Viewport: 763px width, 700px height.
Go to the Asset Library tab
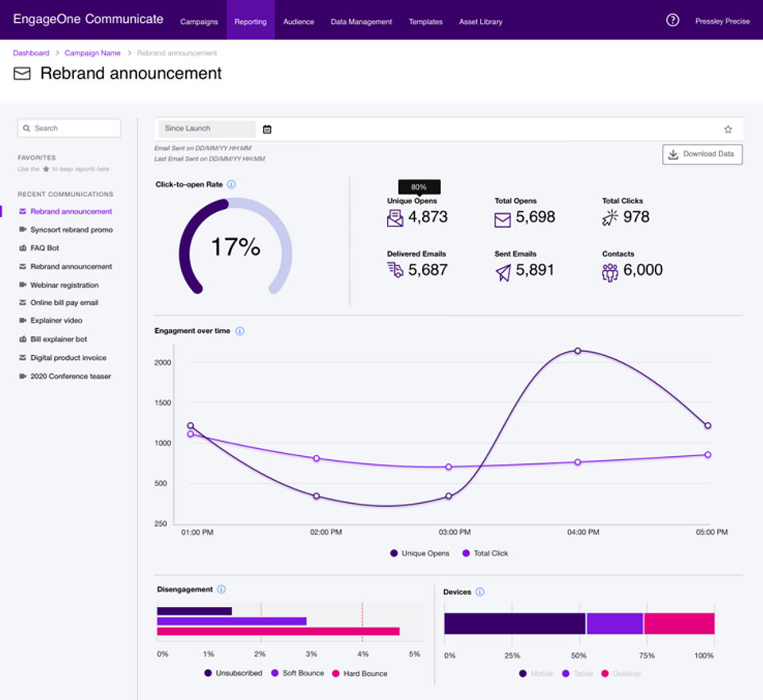[480, 21]
